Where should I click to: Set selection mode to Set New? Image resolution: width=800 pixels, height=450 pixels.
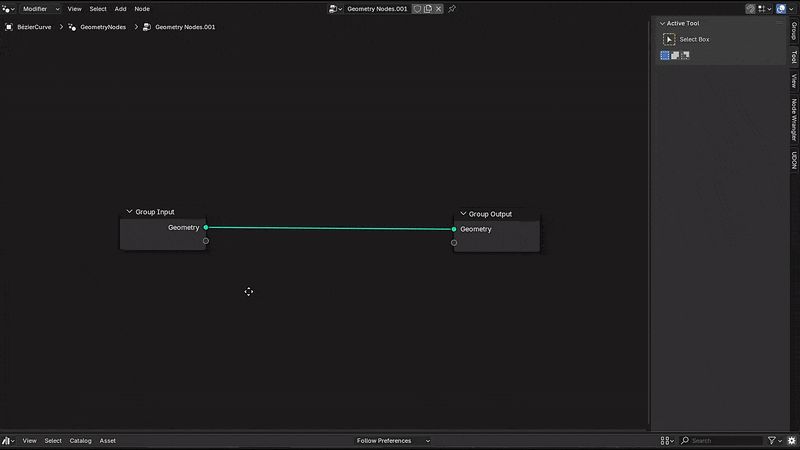(665, 55)
